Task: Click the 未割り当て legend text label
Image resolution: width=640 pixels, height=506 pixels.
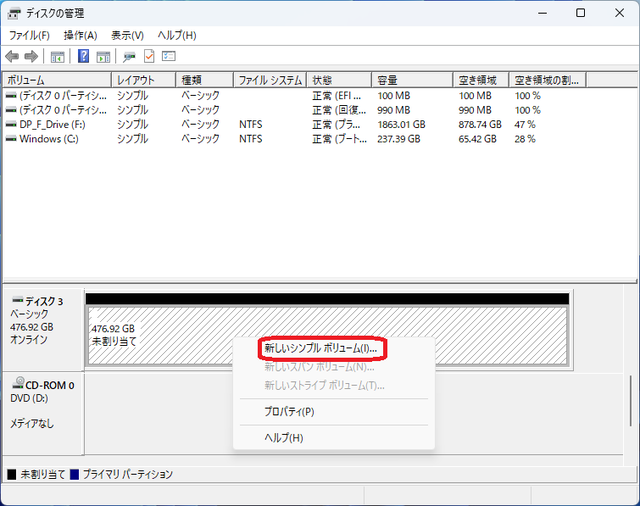Action: [43, 474]
